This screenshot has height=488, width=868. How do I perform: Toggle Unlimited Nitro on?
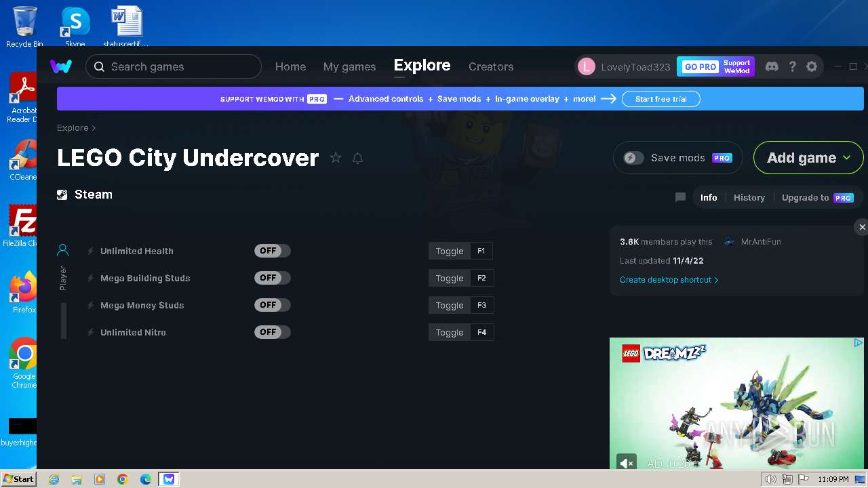(273, 332)
